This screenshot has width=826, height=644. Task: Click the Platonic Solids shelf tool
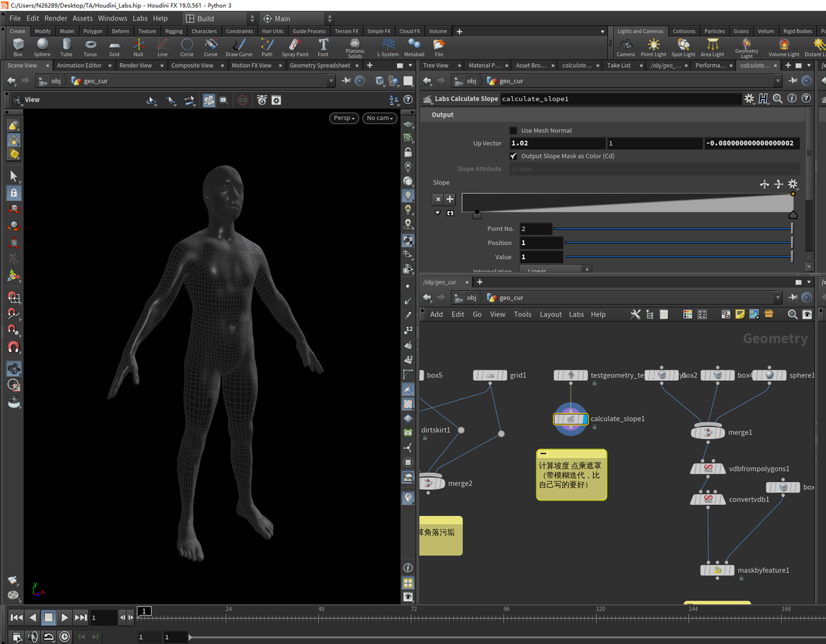355,47
